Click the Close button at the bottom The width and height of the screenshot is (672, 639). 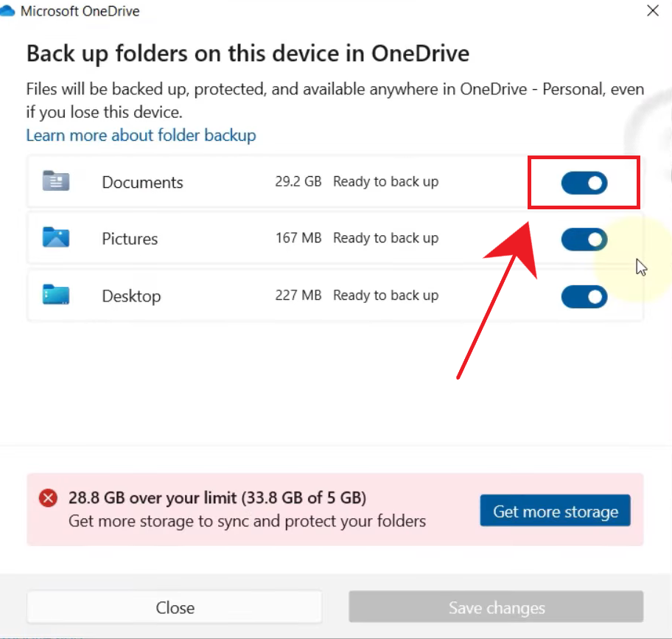click(175, 607)
